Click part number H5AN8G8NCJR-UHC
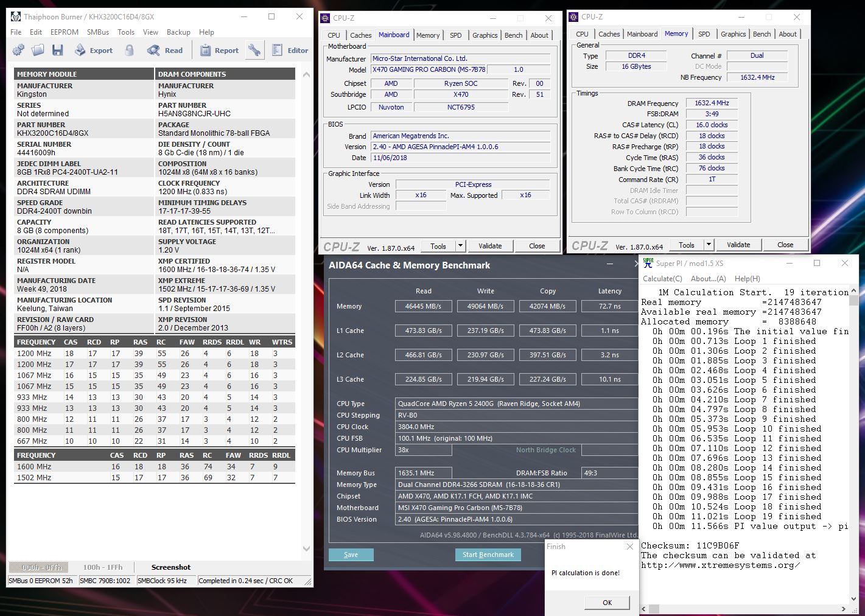This screenshot has height=616, width=865. [x=194, y=113]
